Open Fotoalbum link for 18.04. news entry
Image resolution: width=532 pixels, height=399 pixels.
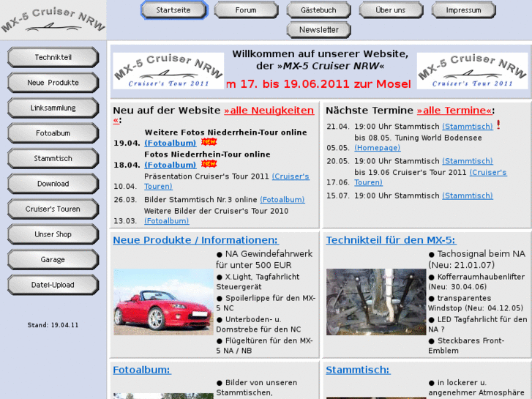coord(171,165)
